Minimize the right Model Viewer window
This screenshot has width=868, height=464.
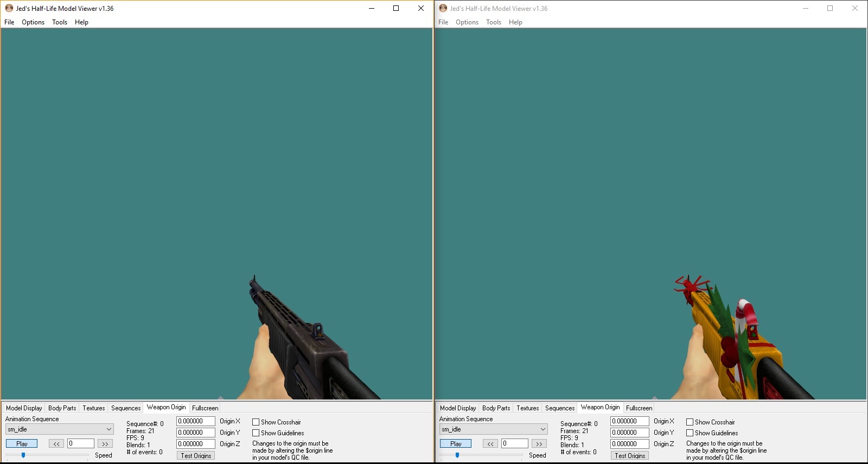click(x=806, y=8)
